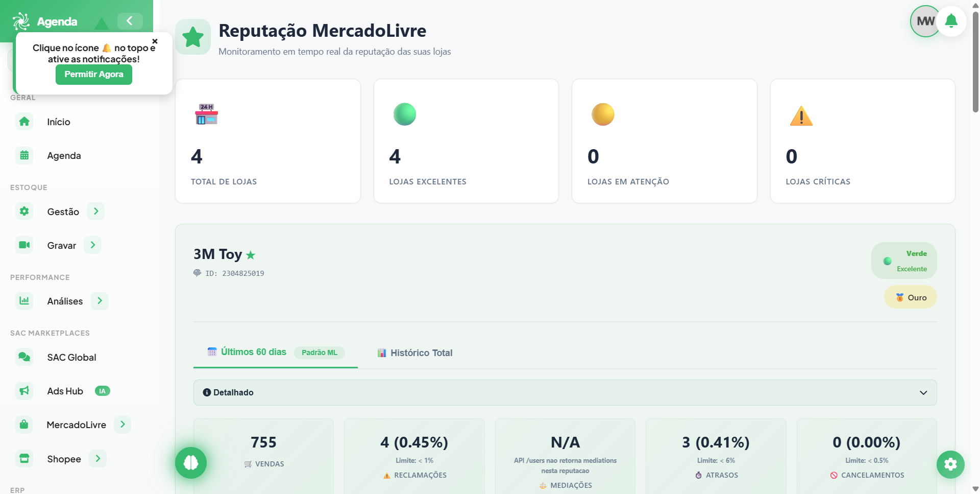
Task: Expand the Análises submenu chevron
Action: tap(100, 301)
